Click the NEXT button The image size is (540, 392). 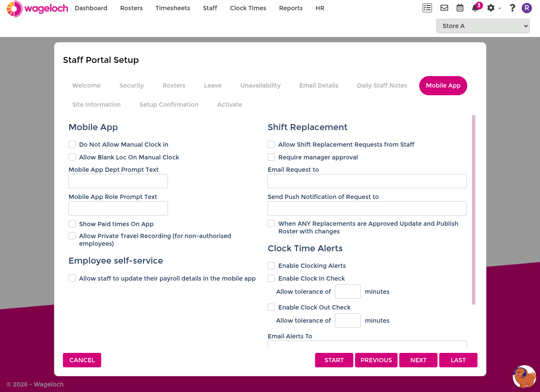tap(418, 360)
